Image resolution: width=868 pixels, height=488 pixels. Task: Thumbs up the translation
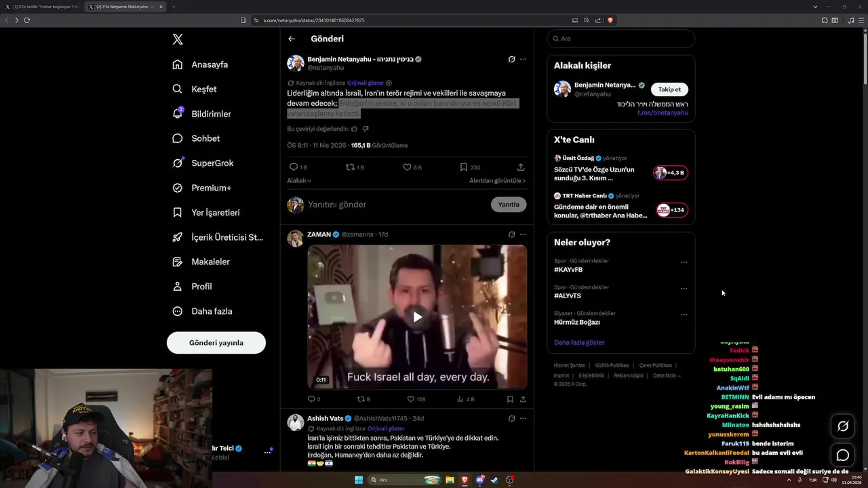tap(355, 129)
